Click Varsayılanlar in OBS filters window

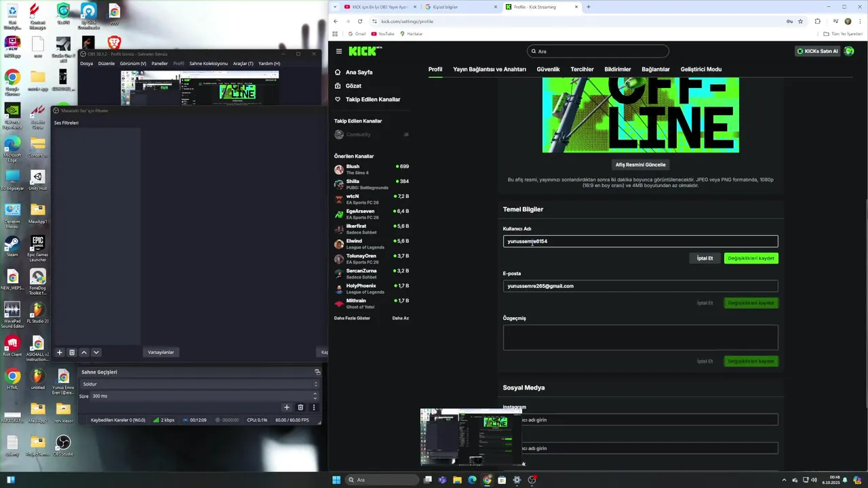(x=161, y=352)
